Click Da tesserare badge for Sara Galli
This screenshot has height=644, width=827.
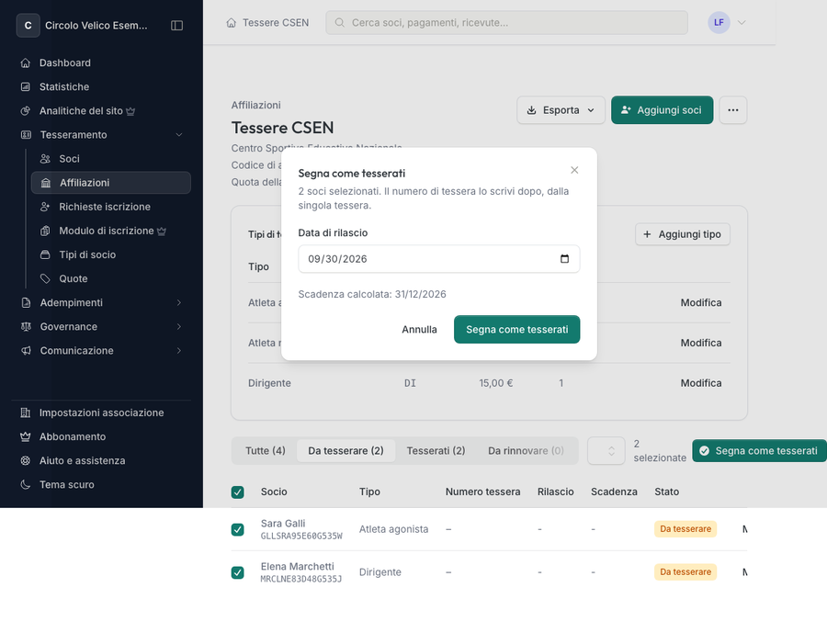click(685, 529)
